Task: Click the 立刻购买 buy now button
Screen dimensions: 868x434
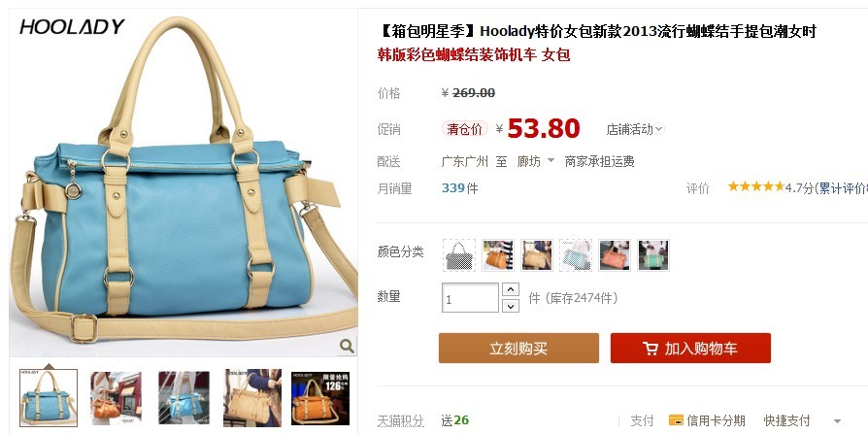Action: click(x=518, y=349)
